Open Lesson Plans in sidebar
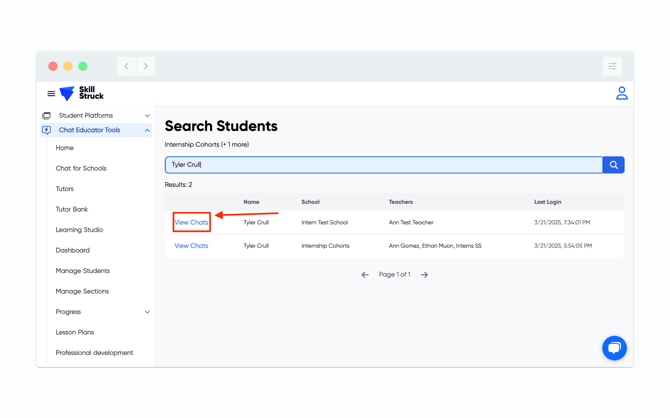 [75, 332]
